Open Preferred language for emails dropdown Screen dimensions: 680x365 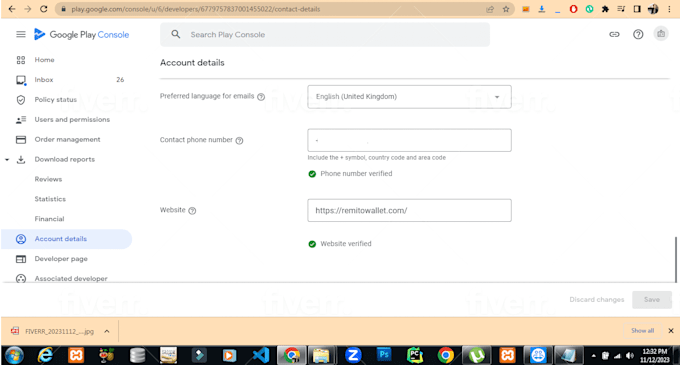point(409,97)
